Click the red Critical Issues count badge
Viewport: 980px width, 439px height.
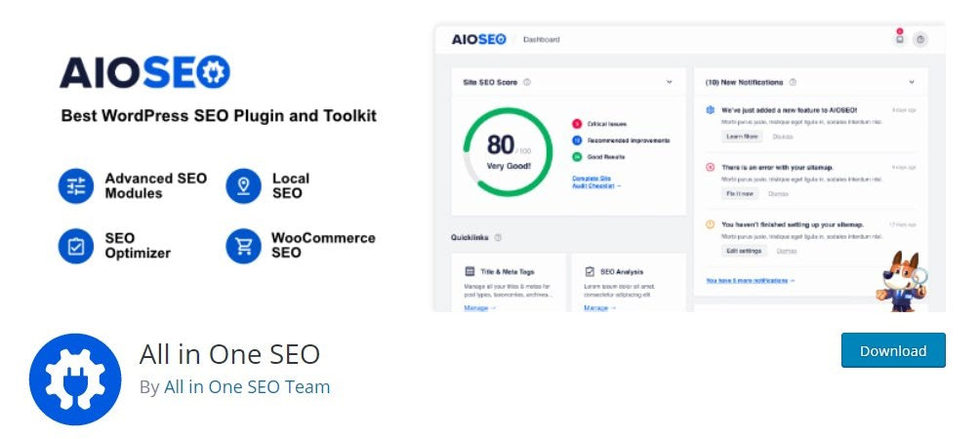click(576, 124)
